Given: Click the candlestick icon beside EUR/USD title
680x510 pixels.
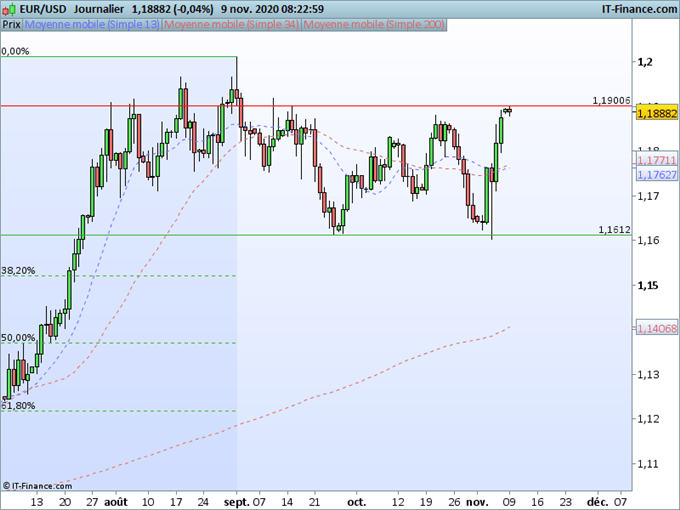Looking at the screenshot, I should point(9,9).
